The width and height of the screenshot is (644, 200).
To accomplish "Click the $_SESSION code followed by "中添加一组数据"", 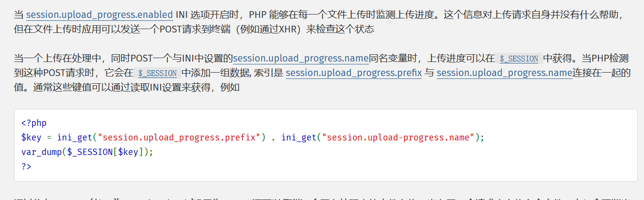I will pyautogui.click(x=157, y=74).
